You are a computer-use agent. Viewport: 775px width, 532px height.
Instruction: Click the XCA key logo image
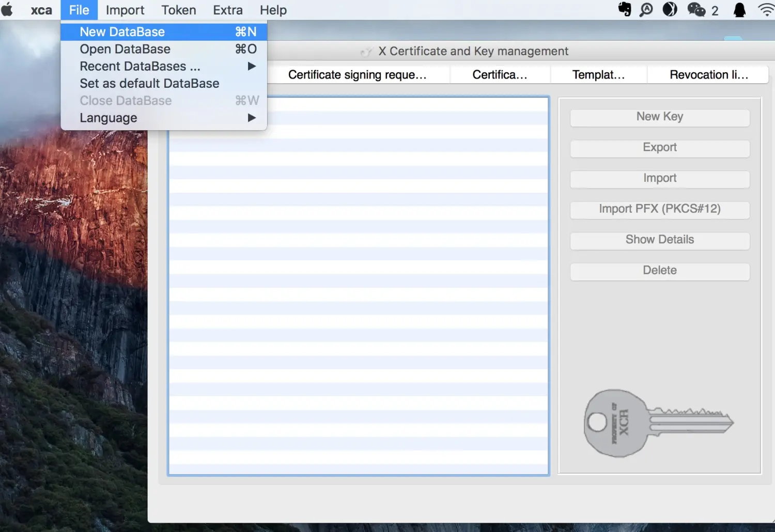[x=658, y=423]
